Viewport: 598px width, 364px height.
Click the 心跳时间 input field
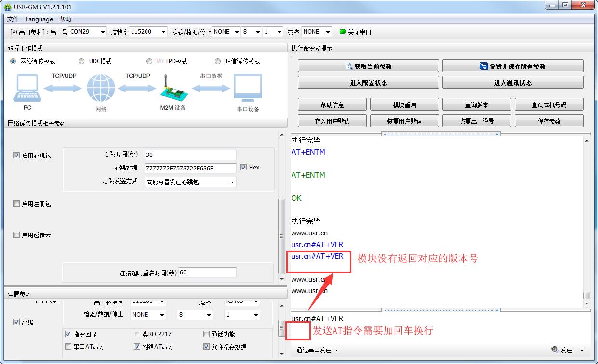(190, 155)
